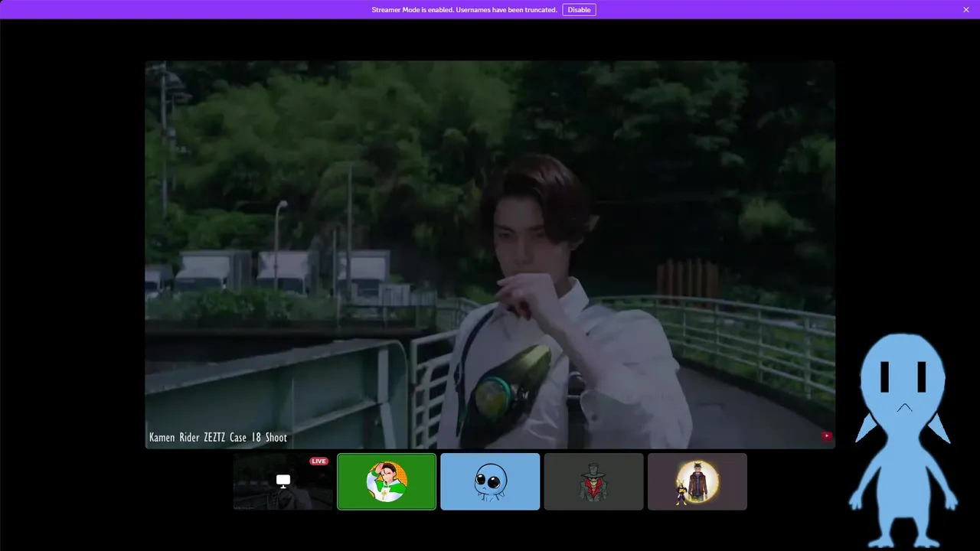This screenshot has height=551, width=980.
Task: Select the blue alien avatar participant tile
Action: [490, 481]
